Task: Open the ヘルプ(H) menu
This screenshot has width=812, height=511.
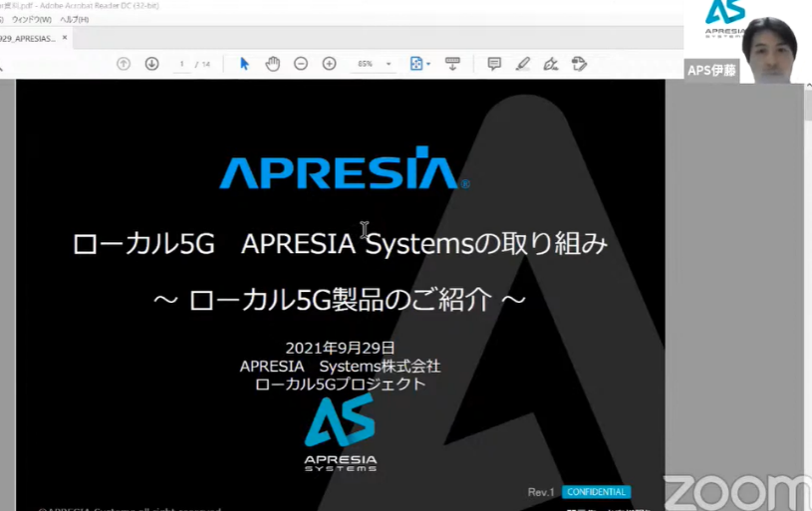Action: (x=75, y=20)
